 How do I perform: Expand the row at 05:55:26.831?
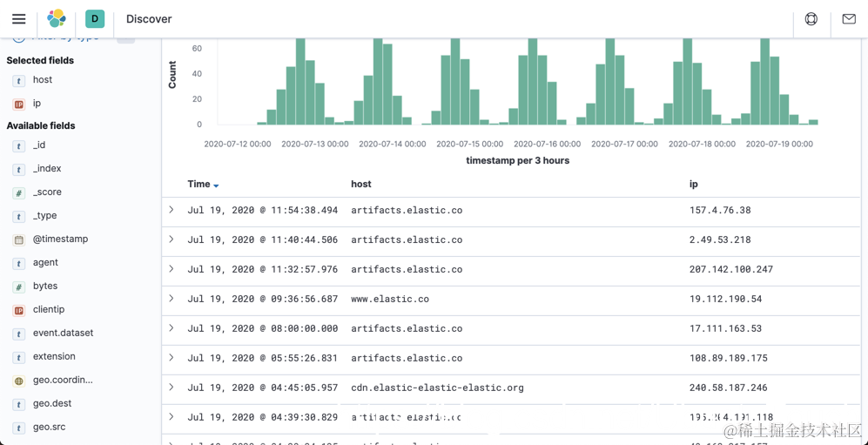click(x=171, y=357)
